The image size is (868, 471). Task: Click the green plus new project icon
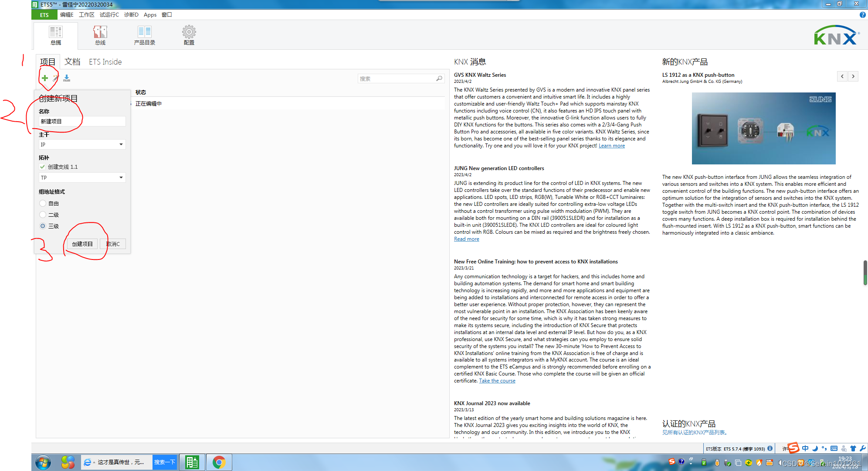point(45,78)
